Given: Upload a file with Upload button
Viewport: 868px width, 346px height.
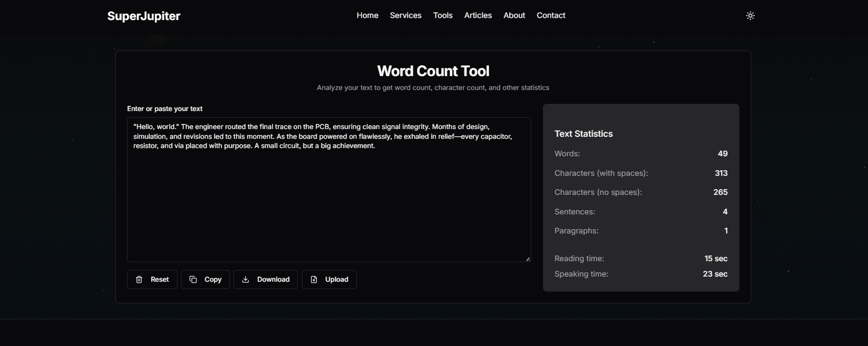Looking at the screenshot, I should [329, 280].
